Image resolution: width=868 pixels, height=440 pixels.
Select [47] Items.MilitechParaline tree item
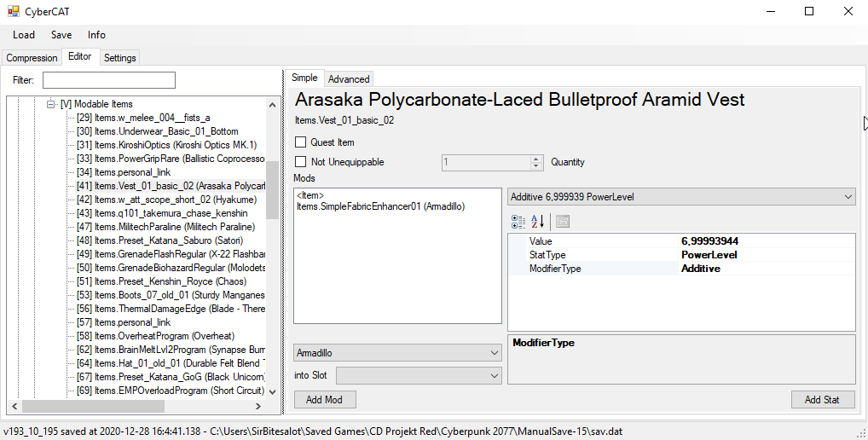(x=166, y=227)
